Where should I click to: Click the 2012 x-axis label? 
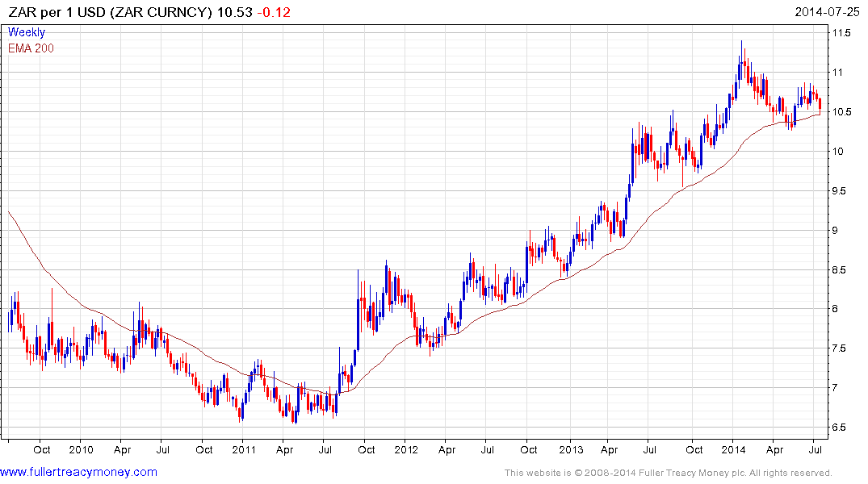[x=406, y=449]
